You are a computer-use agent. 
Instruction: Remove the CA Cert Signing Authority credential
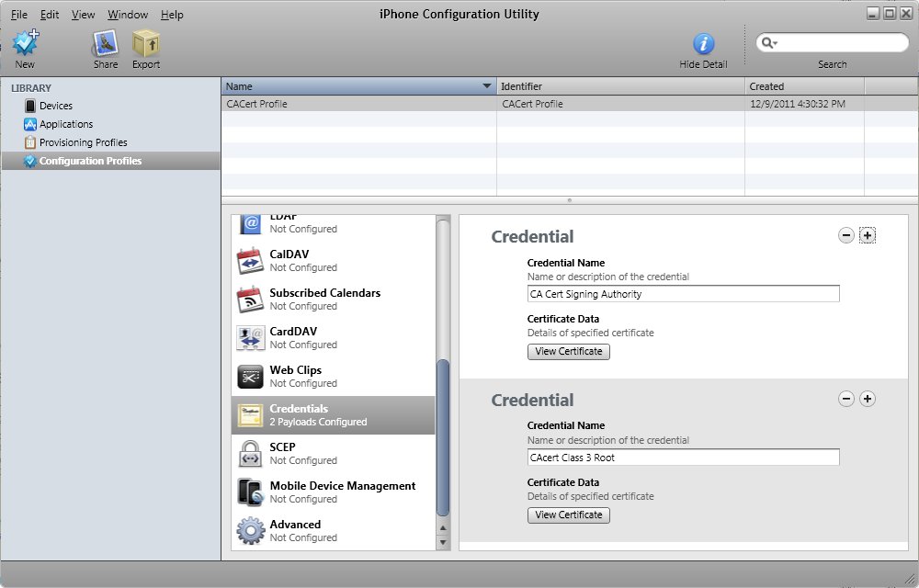pos(846,236)
